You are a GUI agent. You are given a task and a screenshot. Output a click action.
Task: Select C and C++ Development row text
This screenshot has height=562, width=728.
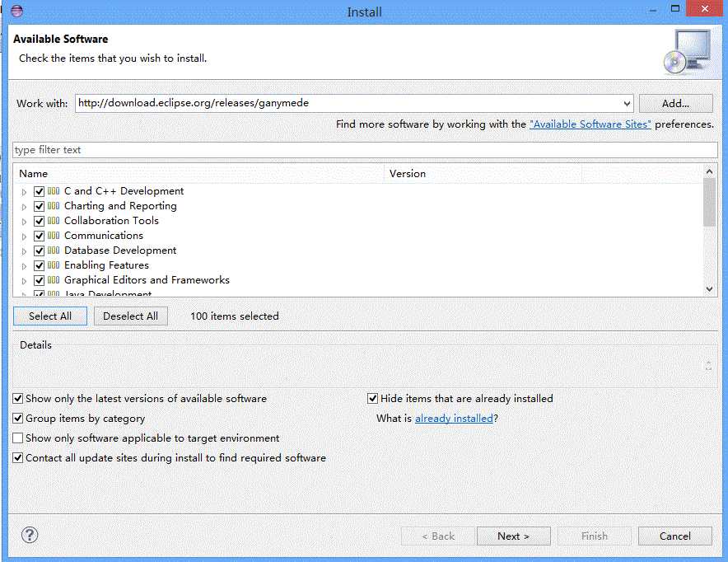[x=124, y=191]
